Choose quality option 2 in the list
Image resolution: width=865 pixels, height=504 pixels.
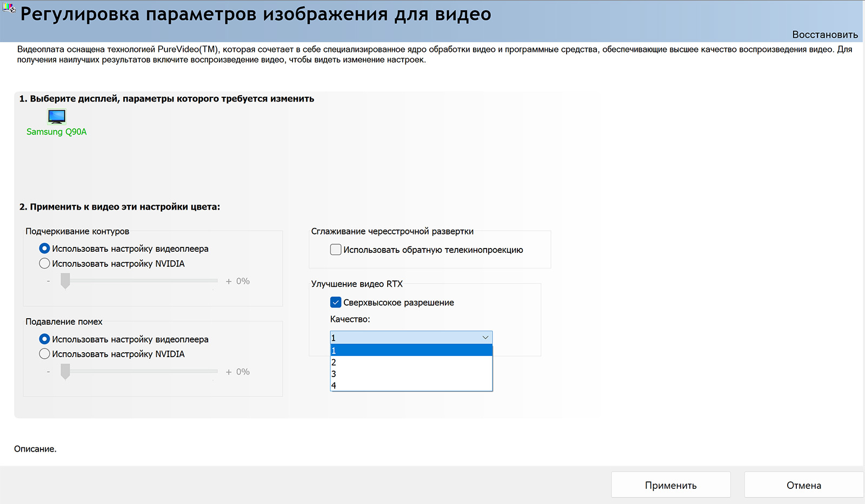pos(411,362)
